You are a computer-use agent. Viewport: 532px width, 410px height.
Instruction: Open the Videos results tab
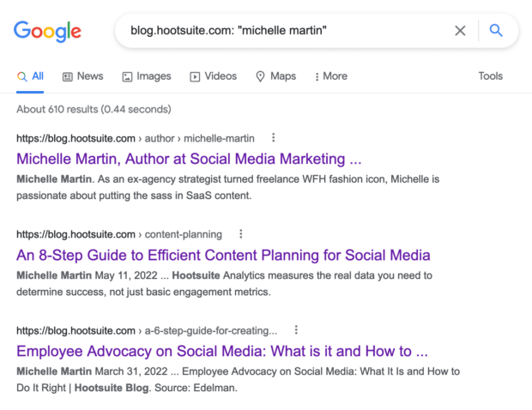(x=213, y=76)
